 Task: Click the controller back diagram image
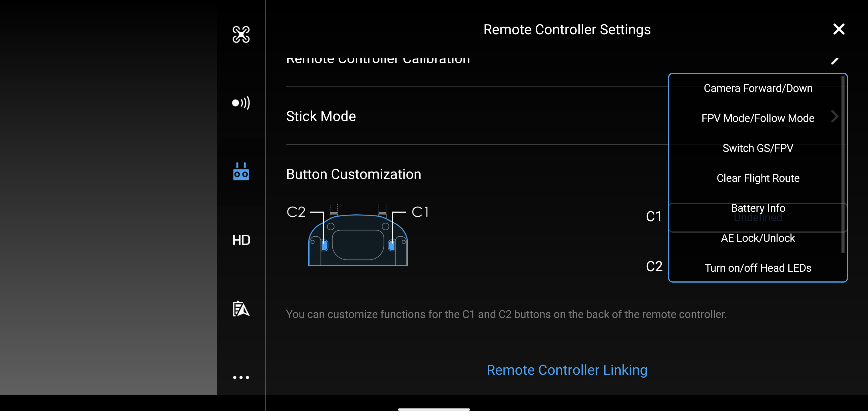click(357, 235)
